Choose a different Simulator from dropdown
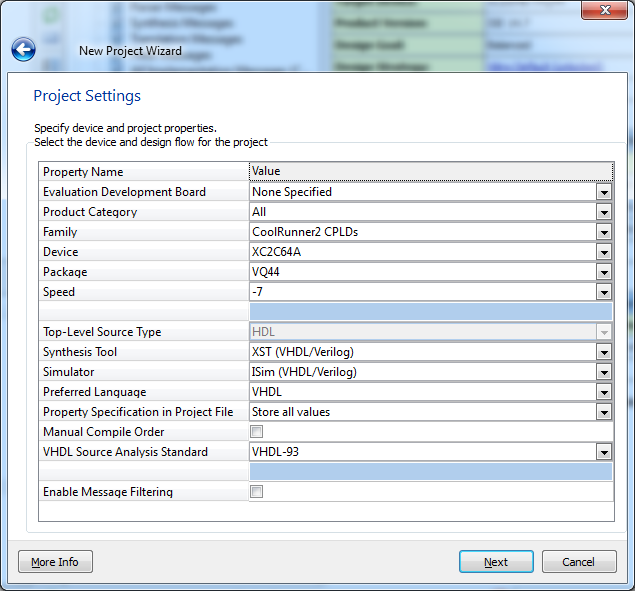635x591 pixels. (x=603, y=372)
